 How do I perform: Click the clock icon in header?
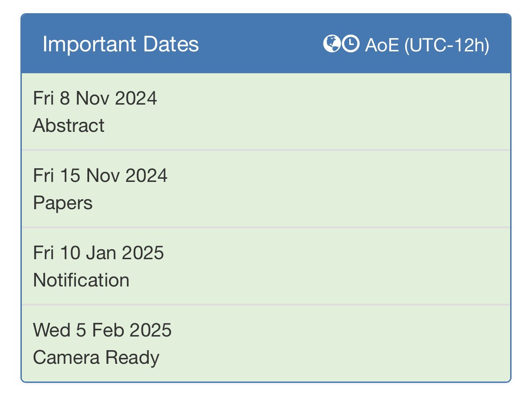coord(351,44)
